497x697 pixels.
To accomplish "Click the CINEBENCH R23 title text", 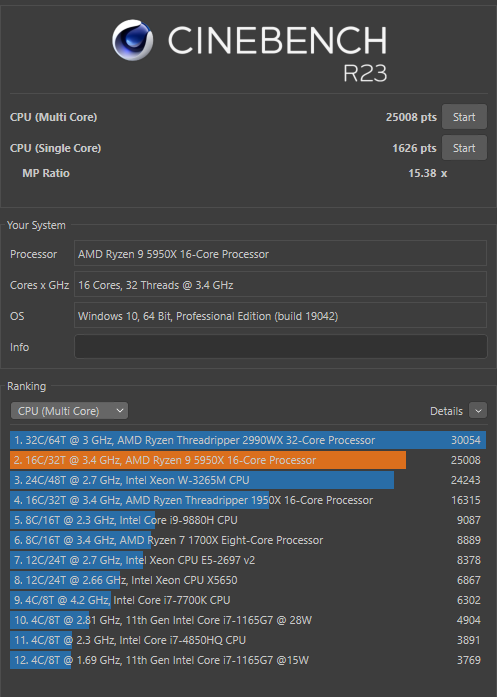I will (x=277, y=52).
